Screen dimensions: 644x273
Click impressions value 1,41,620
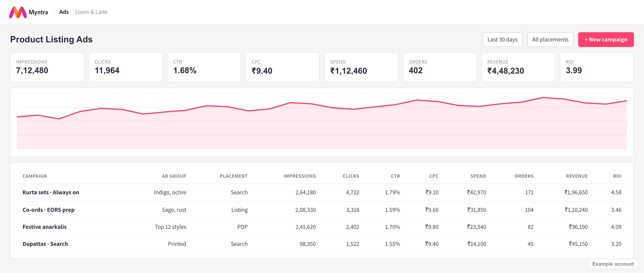pos(306,227)
